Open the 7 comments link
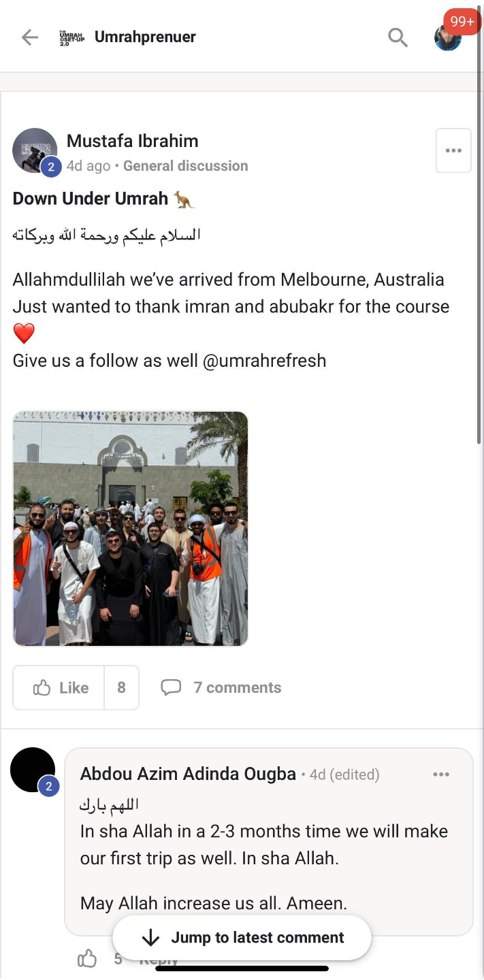 [x=237, y=687]
